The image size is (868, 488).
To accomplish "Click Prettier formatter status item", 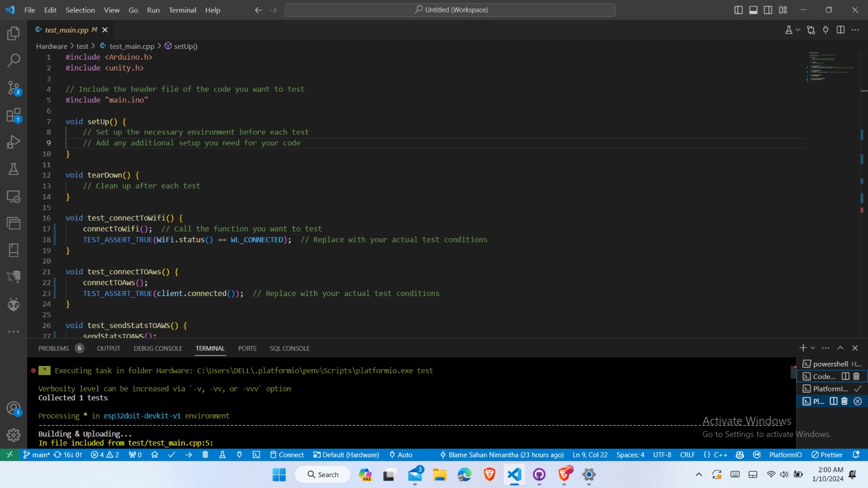I will tap(827, 455).
